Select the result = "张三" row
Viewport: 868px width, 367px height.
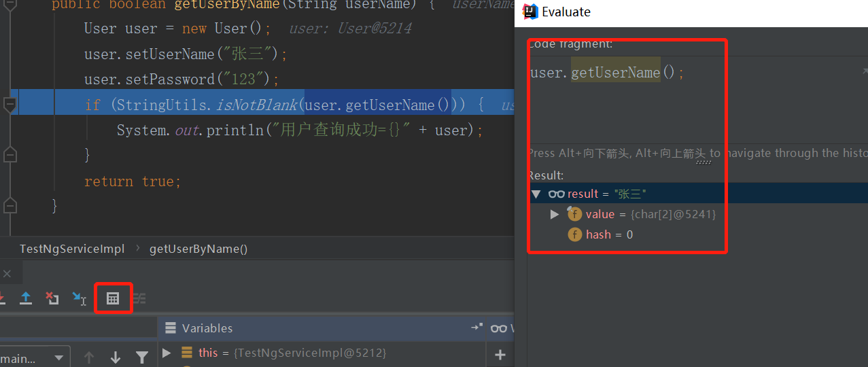coord(698,194)
